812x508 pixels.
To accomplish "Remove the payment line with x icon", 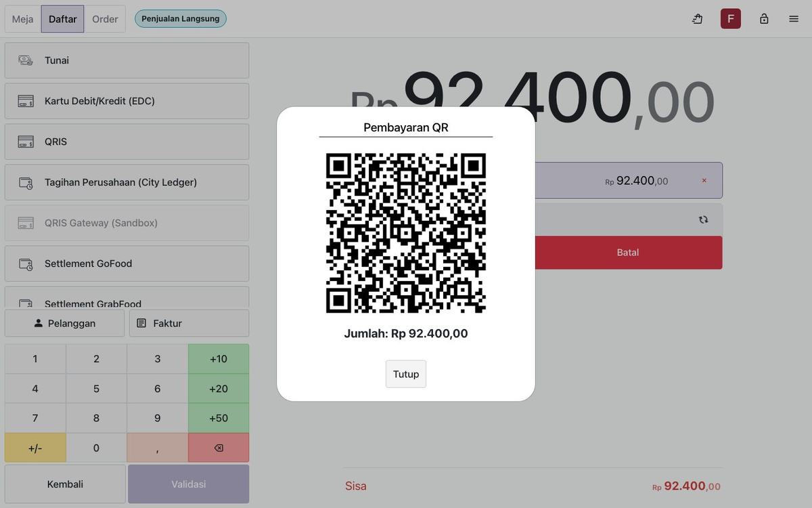I will tap(704, 181).
